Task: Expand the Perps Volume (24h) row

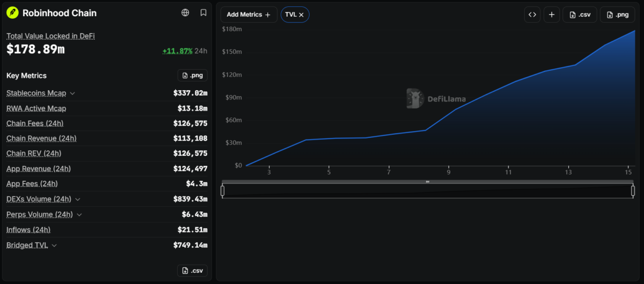Action: coord(79,215)
